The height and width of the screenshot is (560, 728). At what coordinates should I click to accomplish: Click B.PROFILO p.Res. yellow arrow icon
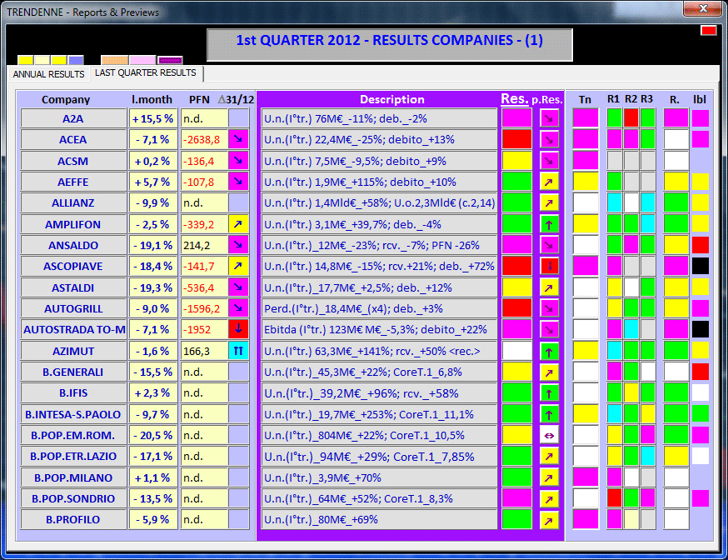tap(549, 520)
